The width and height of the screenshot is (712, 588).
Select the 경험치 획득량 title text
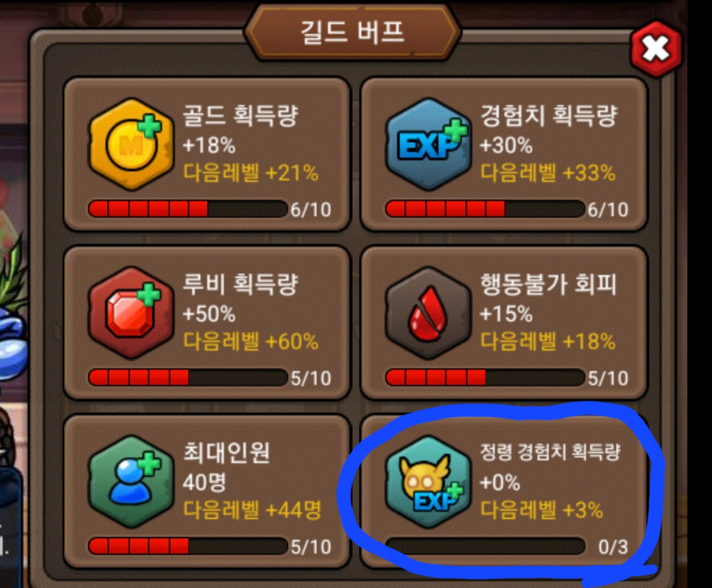pyautogui.click(x=549, y=115)
